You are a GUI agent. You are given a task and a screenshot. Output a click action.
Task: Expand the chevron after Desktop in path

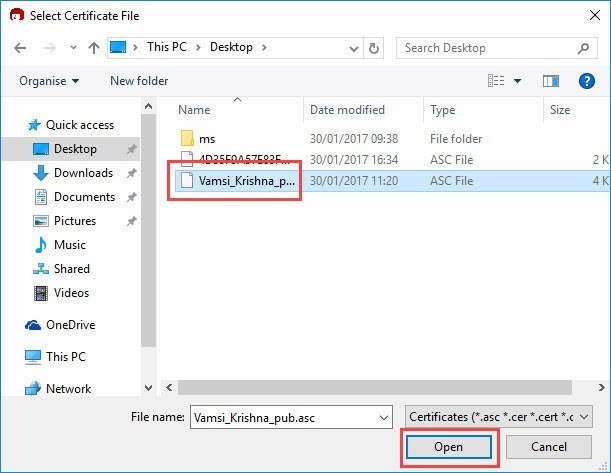tap(264, 48)
